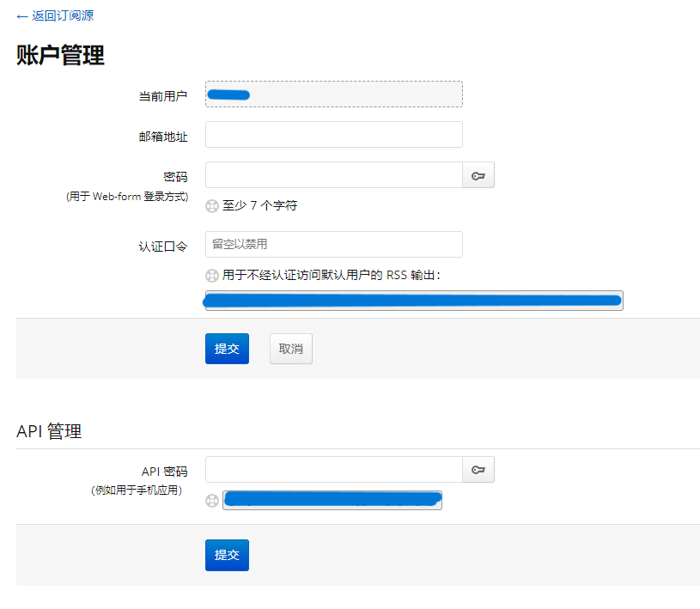Screen dimensions: 700x609
Task: Click into the 密码 input field
Action: 333,175
